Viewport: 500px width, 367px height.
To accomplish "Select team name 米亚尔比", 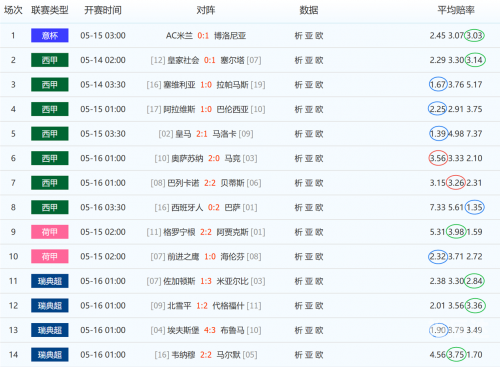I will pos(232,281).
